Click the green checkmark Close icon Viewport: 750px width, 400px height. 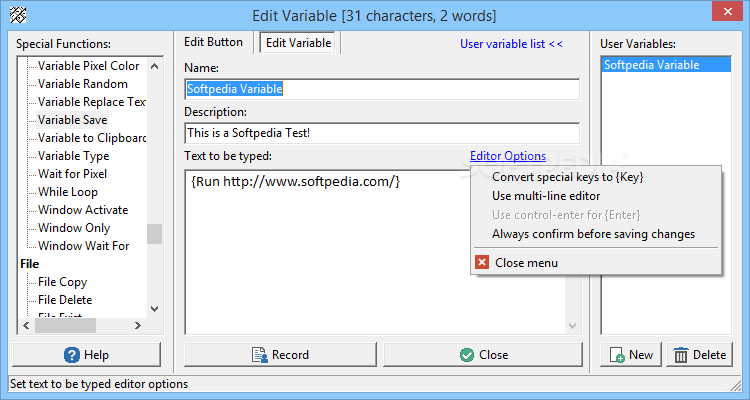click(466, 355)
